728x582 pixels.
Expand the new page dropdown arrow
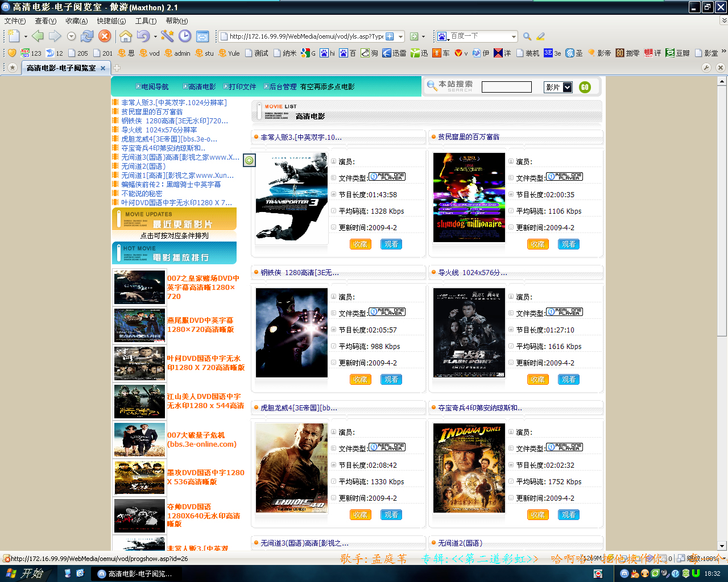click(26, 36)
